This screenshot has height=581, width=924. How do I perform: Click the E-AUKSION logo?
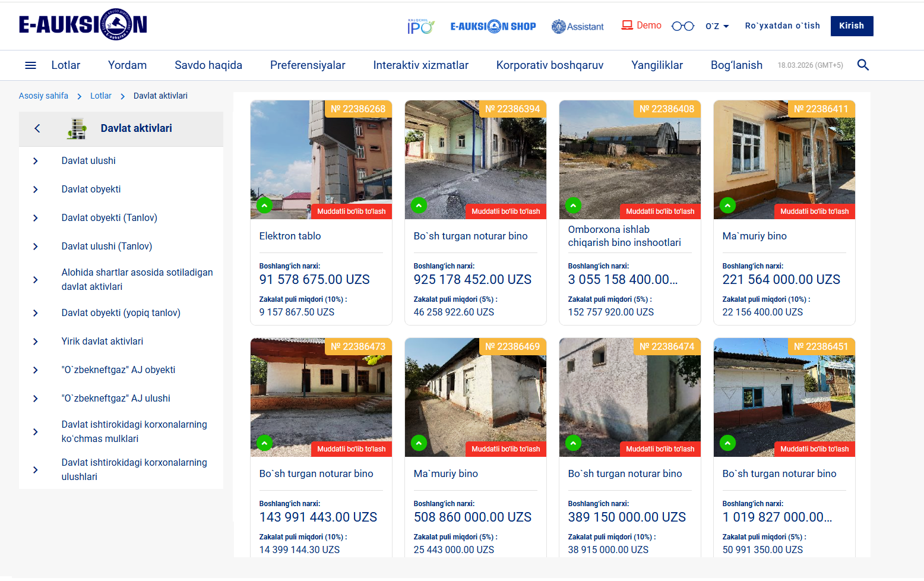point(83,25)
